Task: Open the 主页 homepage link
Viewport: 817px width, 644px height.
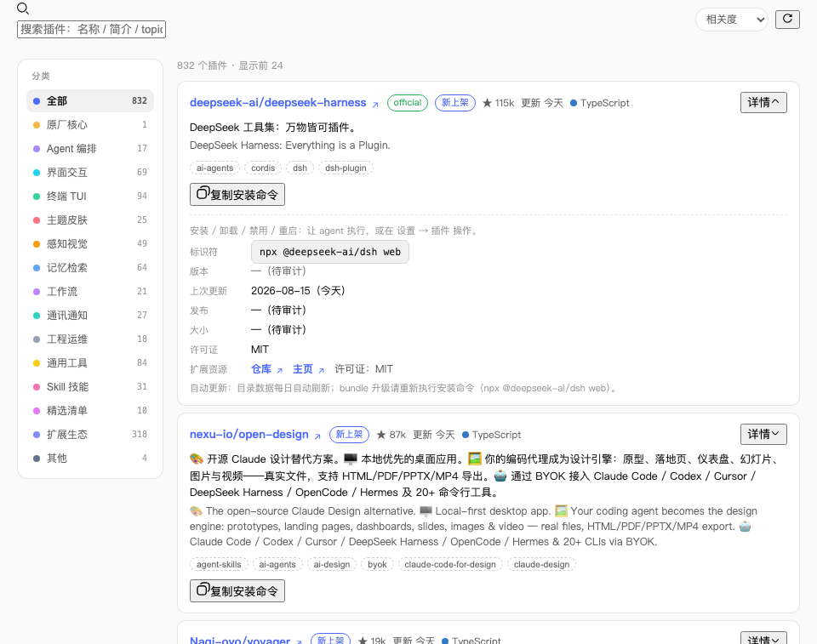Action: [x=303, y=369]
